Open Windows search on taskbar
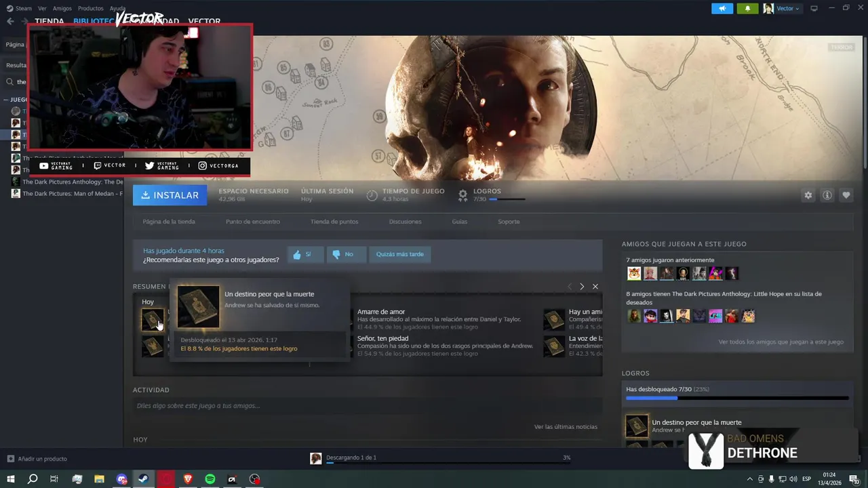This screenshot has width=868, height=488. click(x=32, y=479)
